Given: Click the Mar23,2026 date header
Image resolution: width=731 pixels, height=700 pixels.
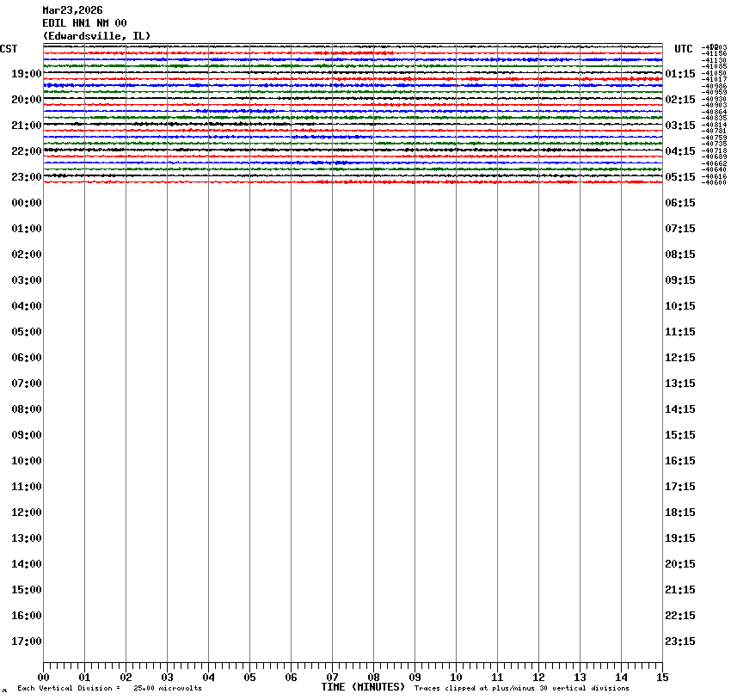Looking at the screenshot, I should (72, 10).
